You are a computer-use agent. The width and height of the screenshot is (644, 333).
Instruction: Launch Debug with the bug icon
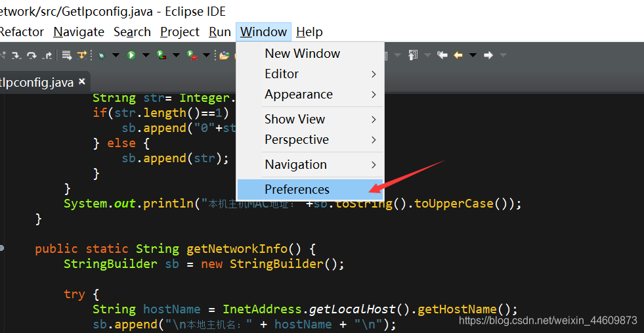pyautogui.click(x=102, y=55)
